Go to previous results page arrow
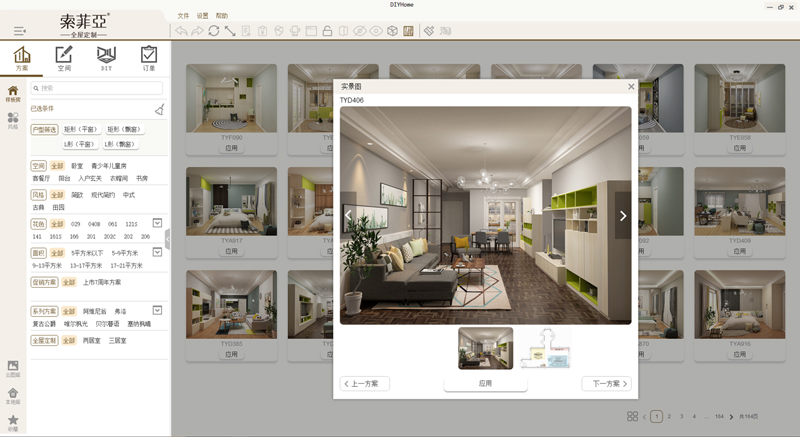800x437 pixels. (x=644, y=417)
